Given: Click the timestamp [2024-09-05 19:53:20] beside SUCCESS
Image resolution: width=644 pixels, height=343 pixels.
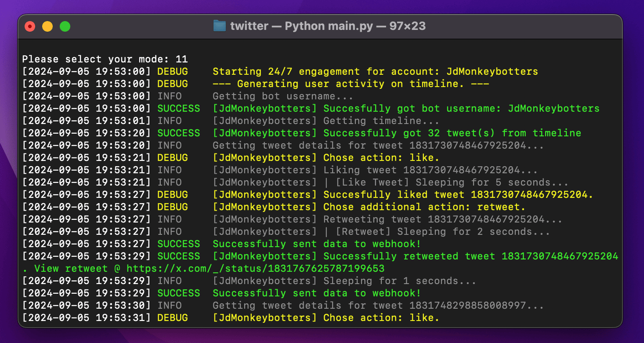Looking at the screenshot, I should 87,133.
